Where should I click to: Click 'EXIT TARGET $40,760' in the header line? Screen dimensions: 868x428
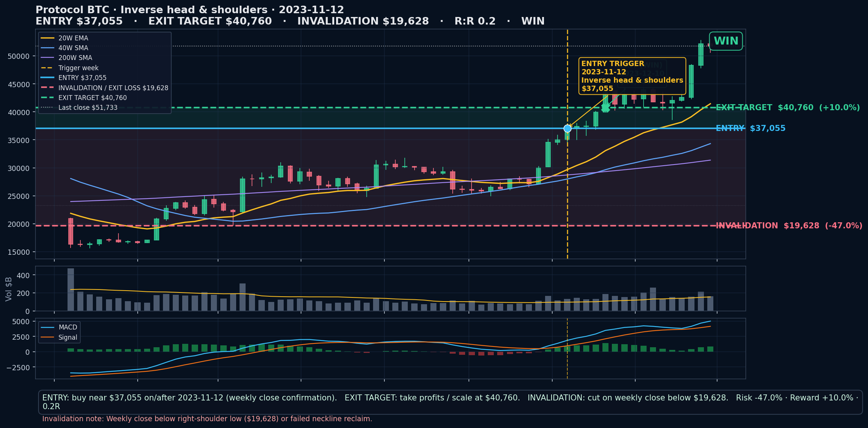pos(210,21)
